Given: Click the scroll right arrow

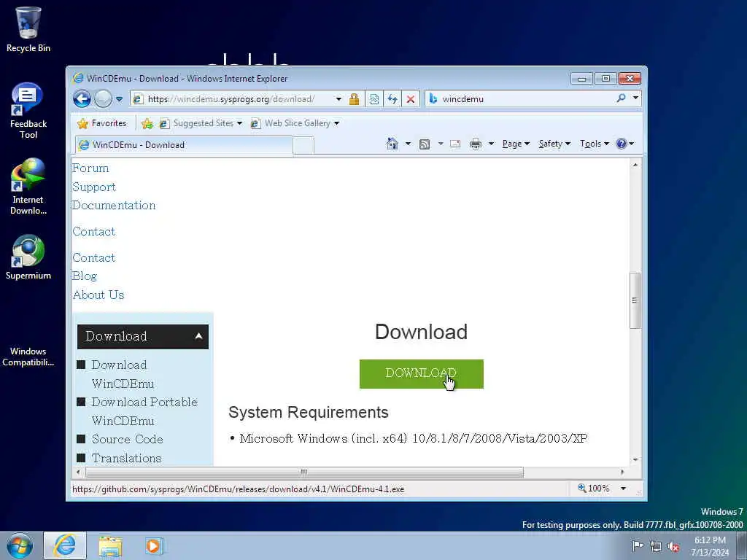Looking at the screenshot, I should pyautogui.click(x=622, y=472).
